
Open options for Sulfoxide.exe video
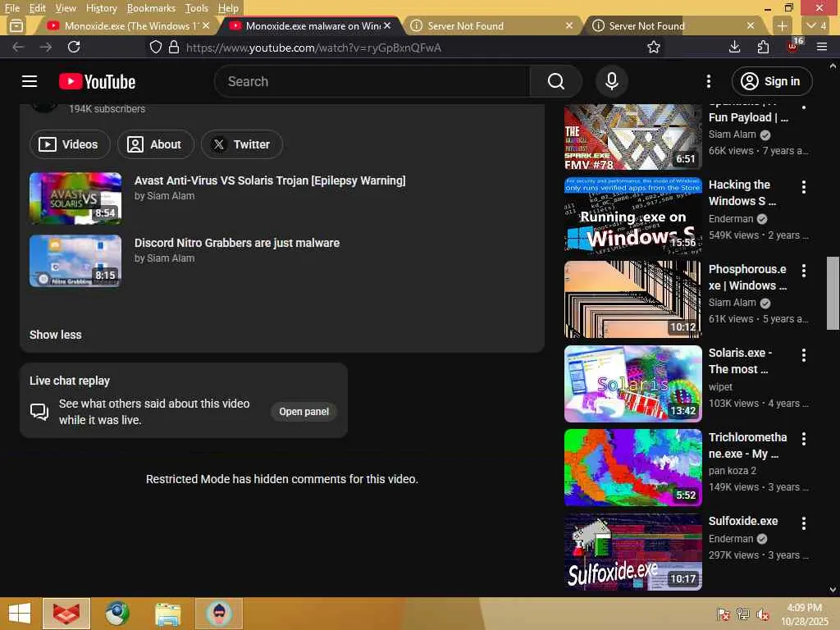tap(804, 523)
